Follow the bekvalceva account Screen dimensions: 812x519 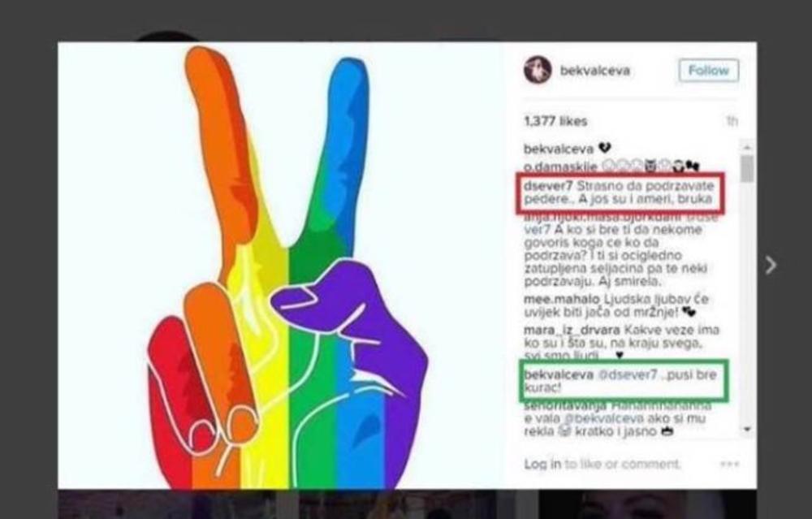[x=709, y=71]
